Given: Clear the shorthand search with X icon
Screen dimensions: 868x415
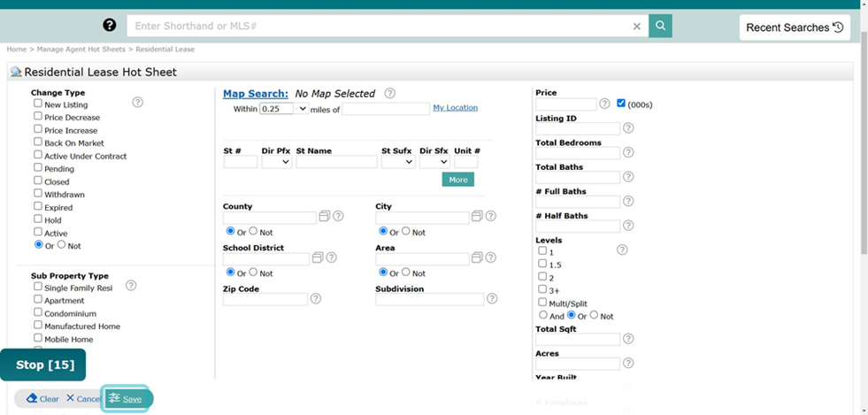Looking at the screenshot, I should click(x=636, y=26).
